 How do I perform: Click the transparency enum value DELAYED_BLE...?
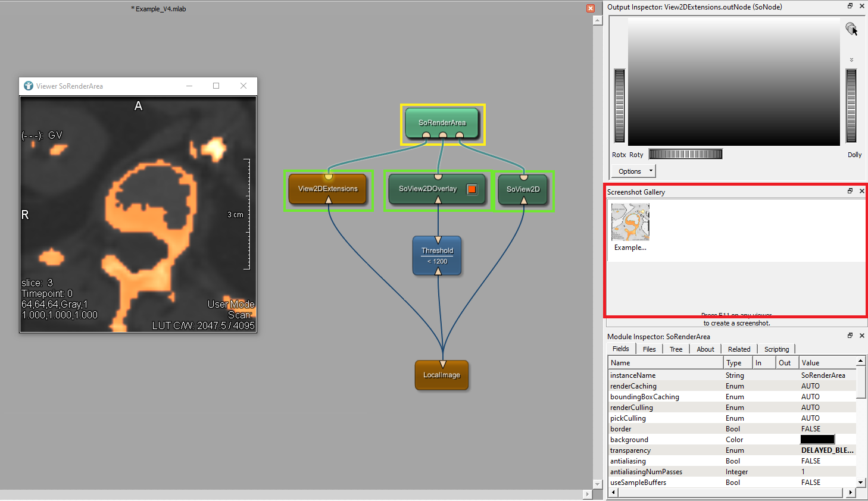[x=827, y=450]
